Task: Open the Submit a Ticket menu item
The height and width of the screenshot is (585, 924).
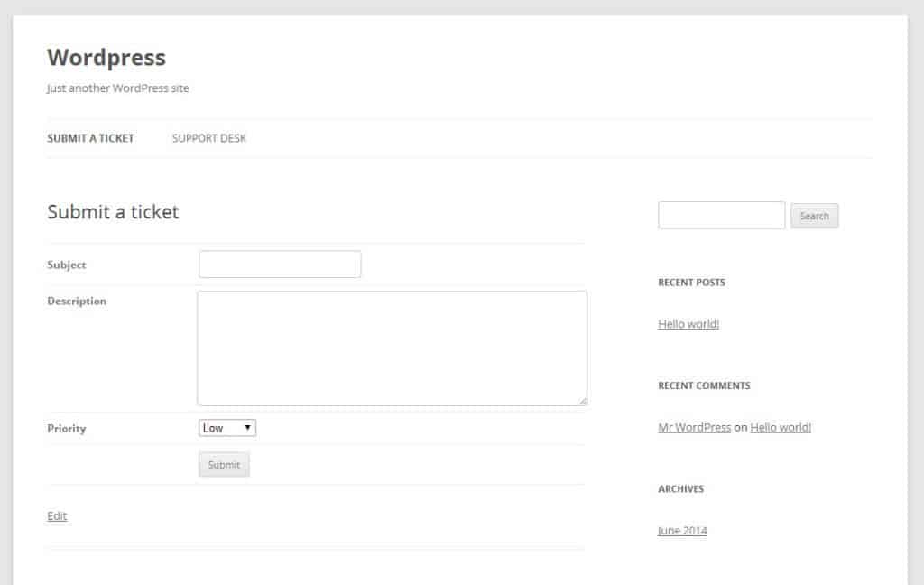Action: point(91,138)
